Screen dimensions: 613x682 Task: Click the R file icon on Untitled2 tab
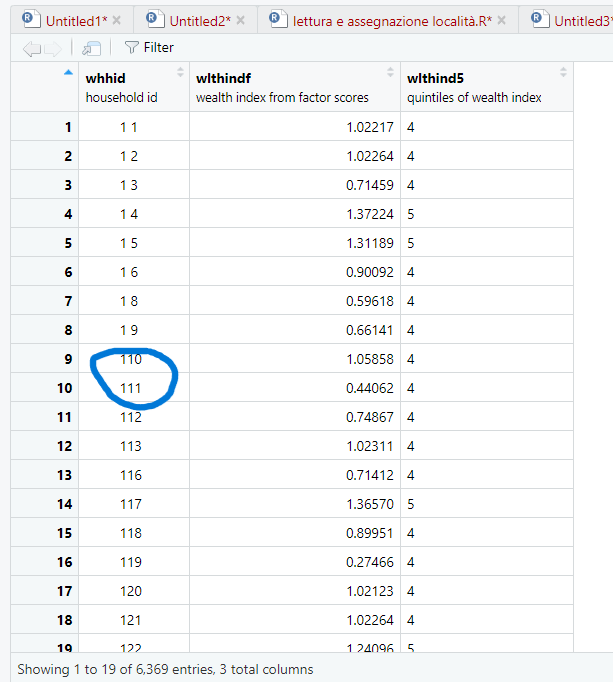point(153,20)
